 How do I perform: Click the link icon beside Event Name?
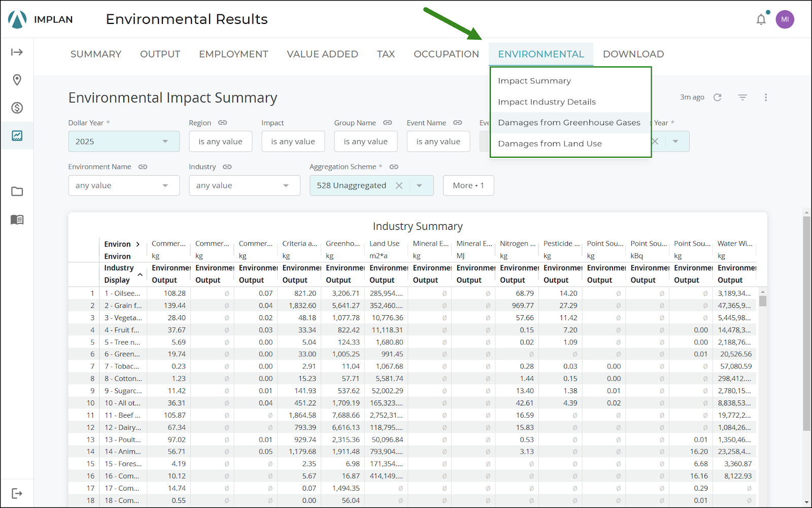(458, 123)
